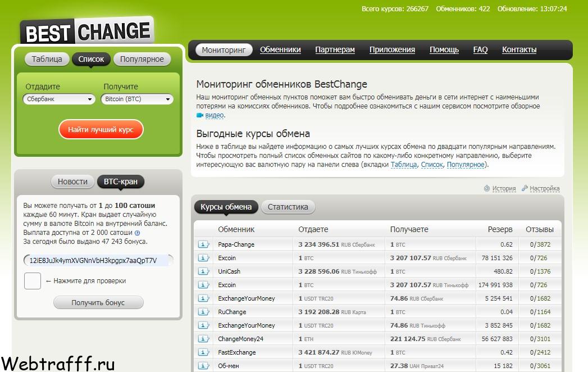Click the Резерв column header
This screenshot has height=372, width=588.
point(500,229)
